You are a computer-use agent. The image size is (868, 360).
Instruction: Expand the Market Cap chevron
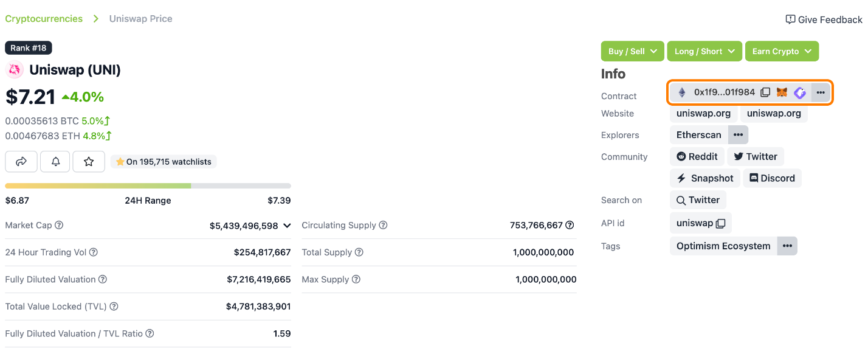[x=287, y=226]
